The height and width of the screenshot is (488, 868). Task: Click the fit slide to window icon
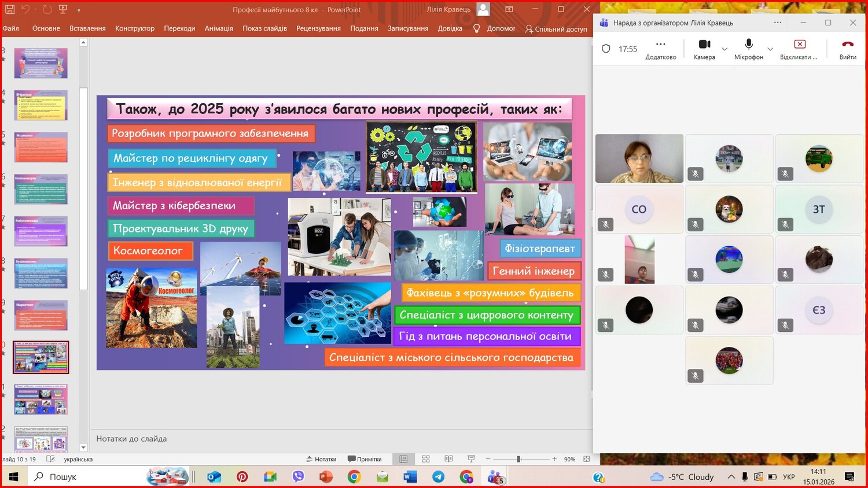(587, 459)
